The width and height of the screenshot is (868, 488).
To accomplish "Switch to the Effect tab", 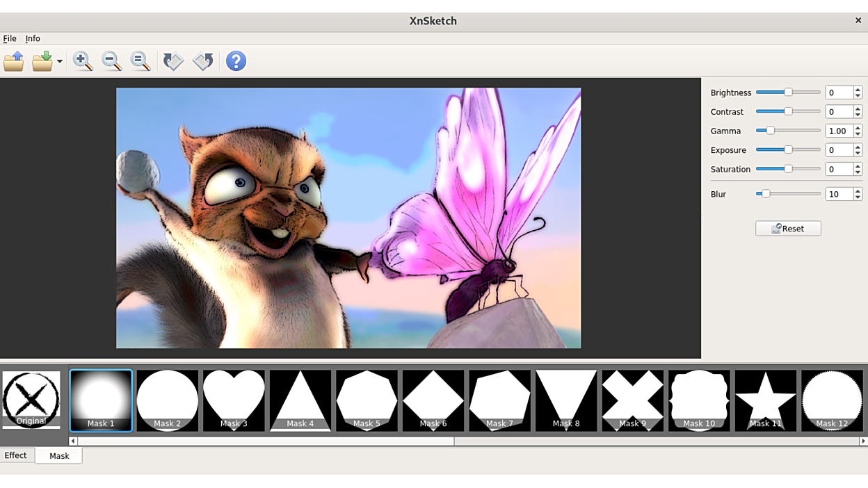I will (16, 455).
